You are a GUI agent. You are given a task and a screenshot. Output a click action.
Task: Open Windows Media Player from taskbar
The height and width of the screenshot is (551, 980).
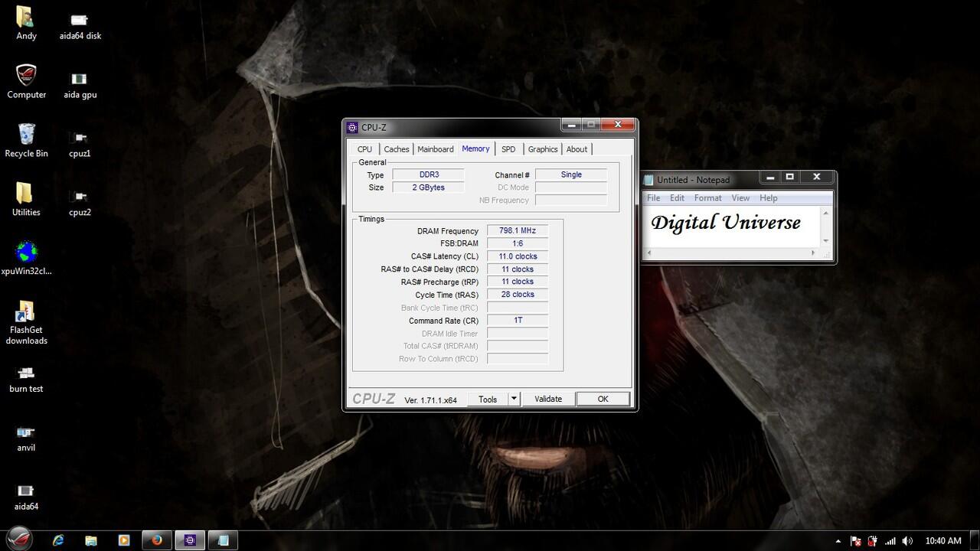pyautogui.click(x=124, y=540)
